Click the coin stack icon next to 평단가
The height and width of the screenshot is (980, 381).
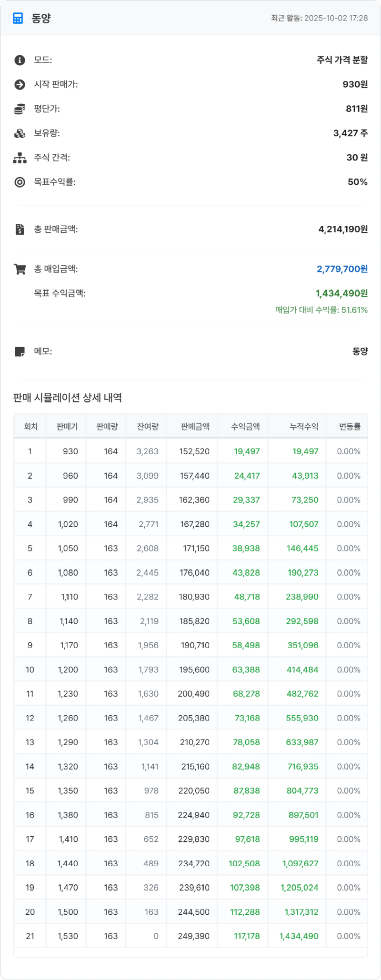pyautogui.click(x=19, y=109)
